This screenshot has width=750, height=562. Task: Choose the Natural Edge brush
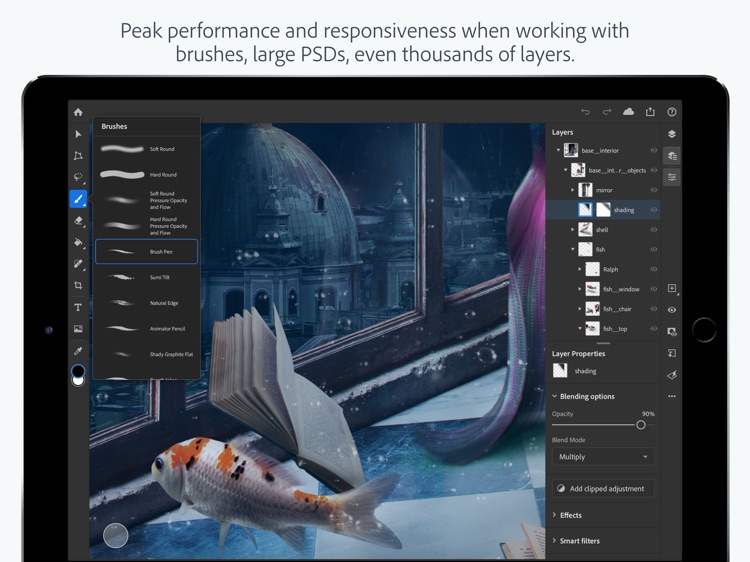(x=146, y=303)
